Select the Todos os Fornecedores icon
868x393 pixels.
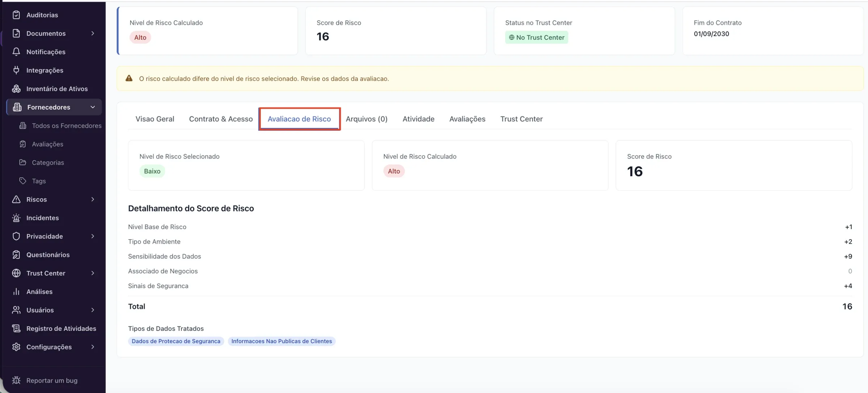click(23, 126)
